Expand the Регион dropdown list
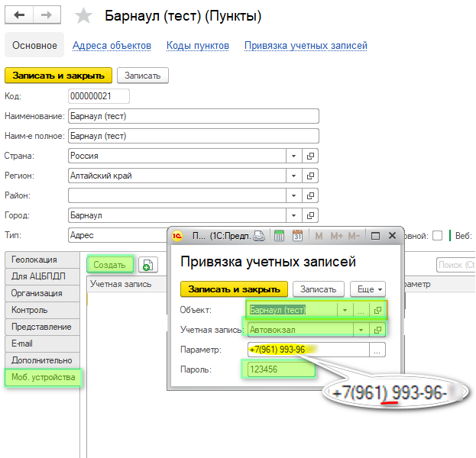 pos(294,176)
